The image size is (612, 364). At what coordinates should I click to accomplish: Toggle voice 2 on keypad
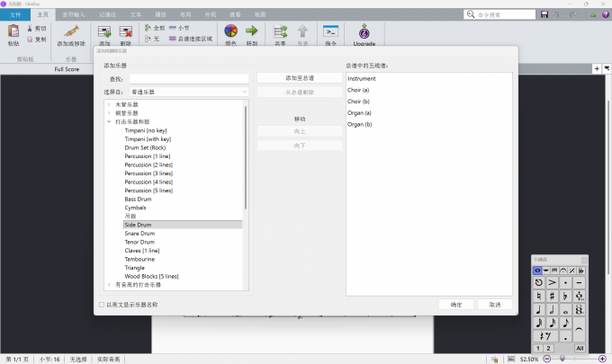pos(548,348)
